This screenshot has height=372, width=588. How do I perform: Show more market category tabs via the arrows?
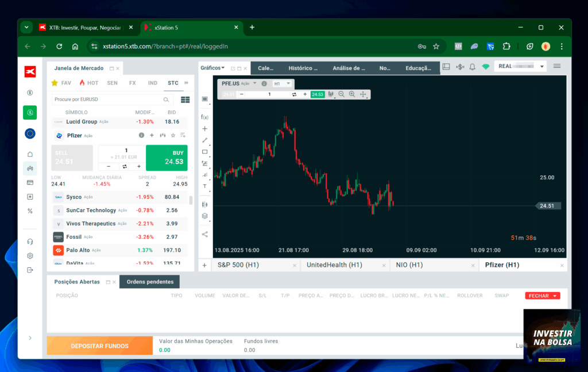coord(187,83)
